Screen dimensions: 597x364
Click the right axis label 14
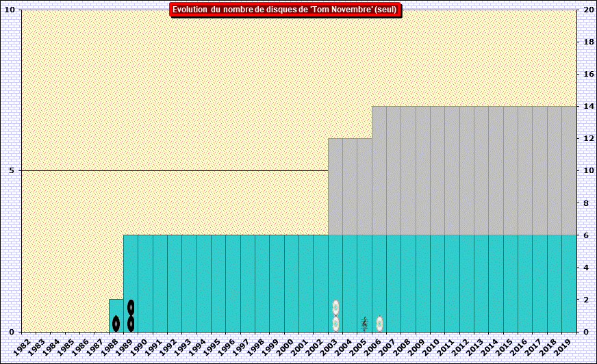point(587,106)
